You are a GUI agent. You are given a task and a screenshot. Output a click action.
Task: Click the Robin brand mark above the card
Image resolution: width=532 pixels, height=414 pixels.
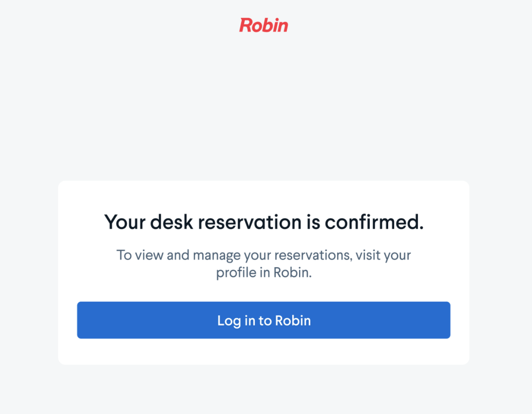(x=264, y=26)
